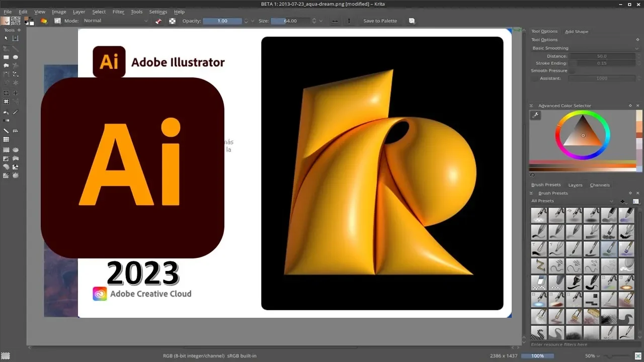Screen dimensions: 644x362
Task: Switch to the Layers tab
Action: pyautogui.click(x=575, y=185)
